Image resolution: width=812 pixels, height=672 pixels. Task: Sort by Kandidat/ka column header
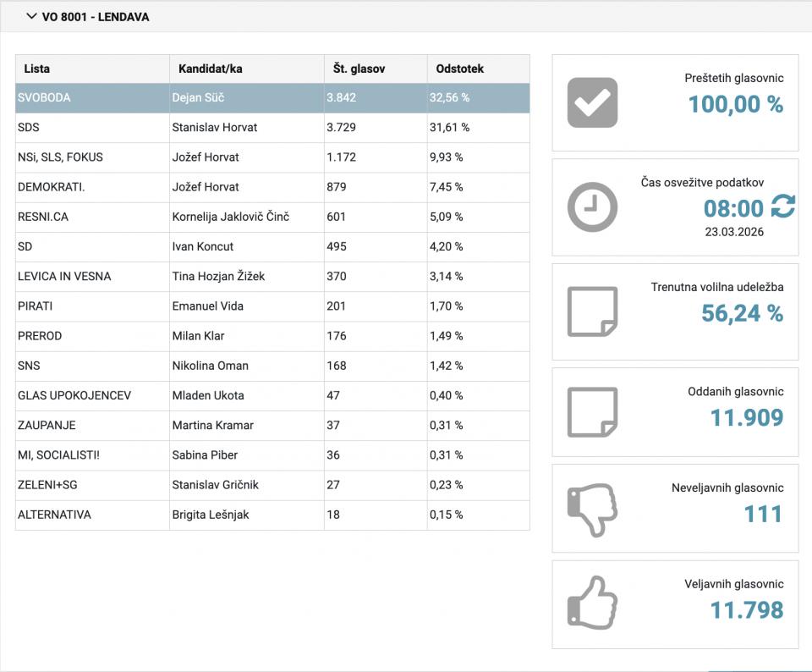[210, 69]
